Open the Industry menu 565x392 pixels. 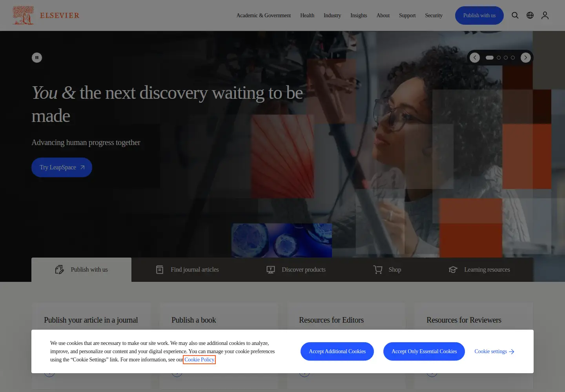pyautogui.click(x=332, y=15)
